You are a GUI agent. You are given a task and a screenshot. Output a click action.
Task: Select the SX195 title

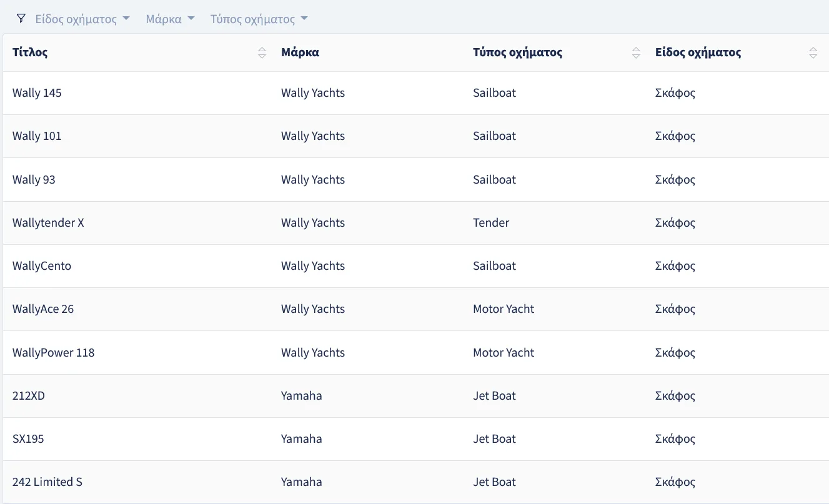[x=28, y=439]
